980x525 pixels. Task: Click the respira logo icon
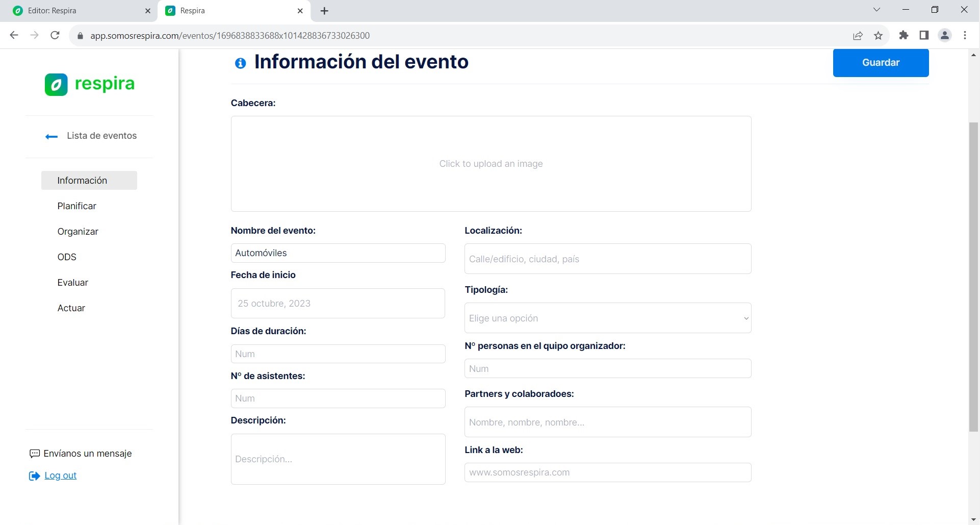pos(56,84)
